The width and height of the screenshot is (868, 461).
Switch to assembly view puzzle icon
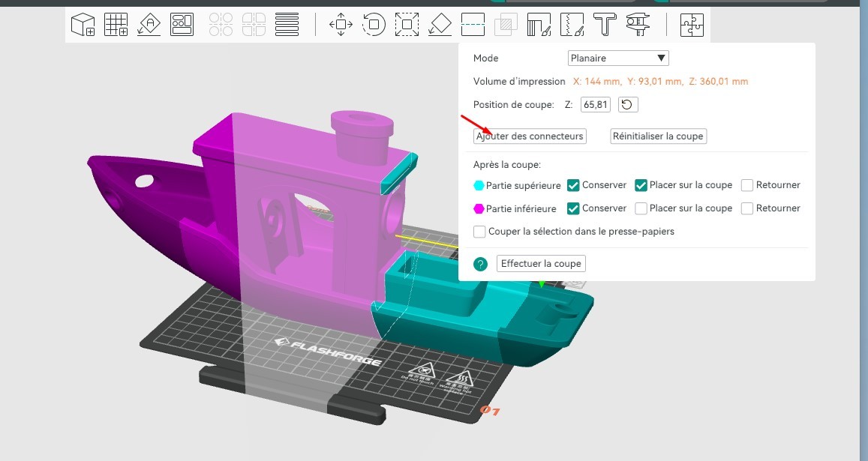pos(692,25)
